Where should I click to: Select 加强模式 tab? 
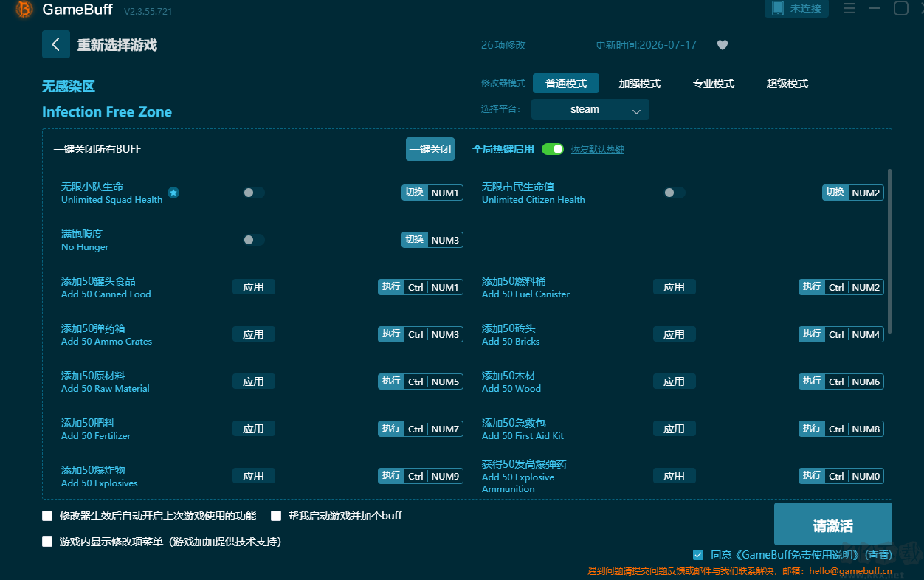pos(640,83)
